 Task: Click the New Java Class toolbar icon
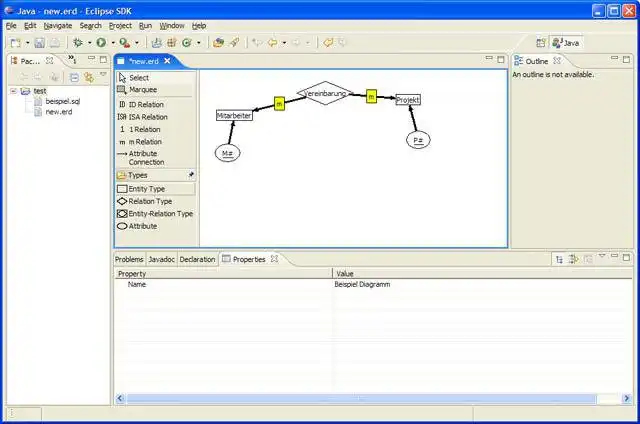tap(187, 42)
